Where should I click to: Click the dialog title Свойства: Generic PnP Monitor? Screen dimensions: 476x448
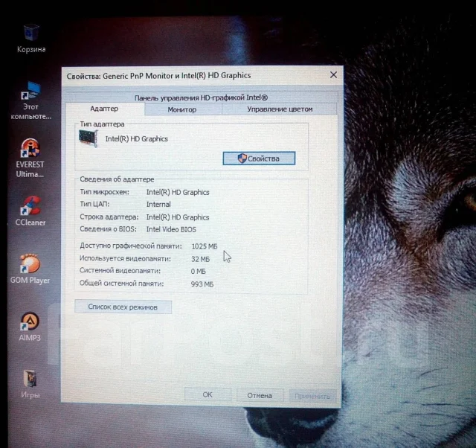(x=158, y=76)
